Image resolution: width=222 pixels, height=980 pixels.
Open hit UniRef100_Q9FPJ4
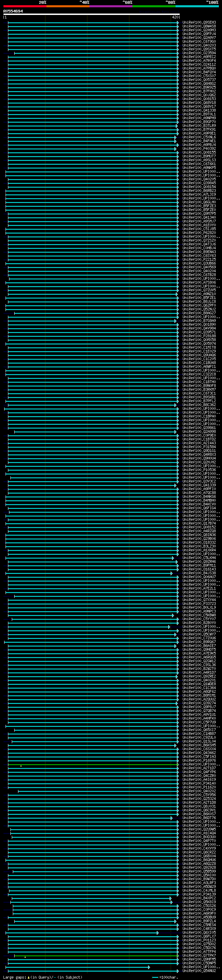pos(199,34)
